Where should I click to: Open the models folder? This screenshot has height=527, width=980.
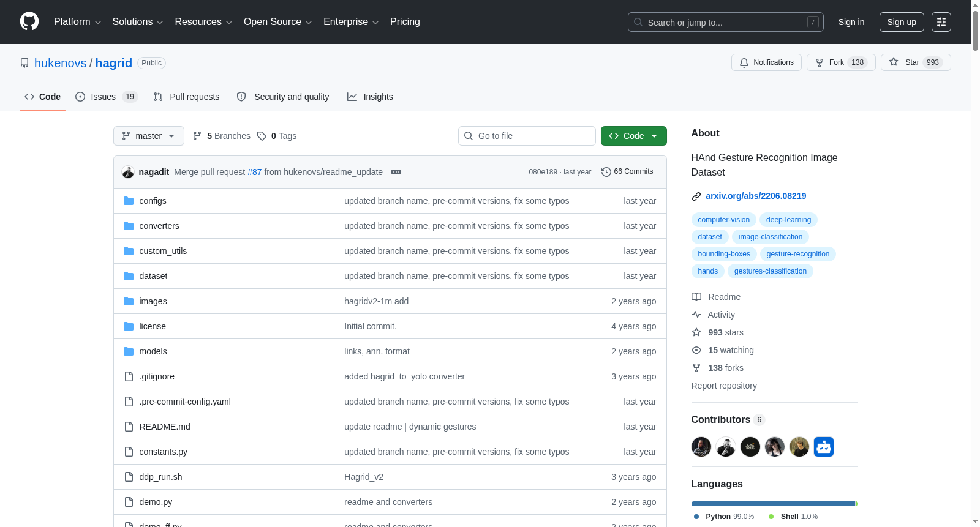153,351
